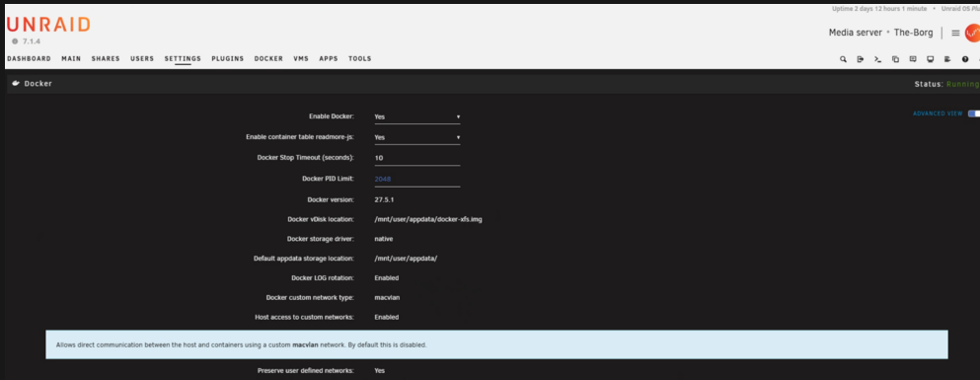Click the system info monitor icon

pyautogui.click(x=930, y=59)
